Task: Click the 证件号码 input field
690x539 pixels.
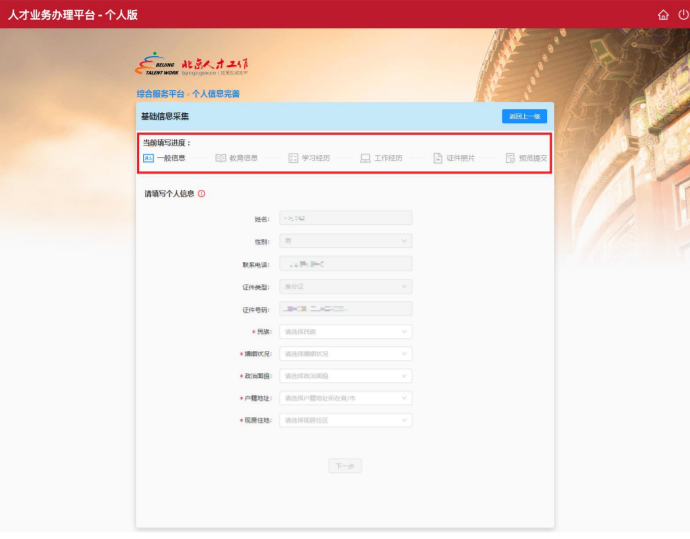Action: tap(345, 309)
